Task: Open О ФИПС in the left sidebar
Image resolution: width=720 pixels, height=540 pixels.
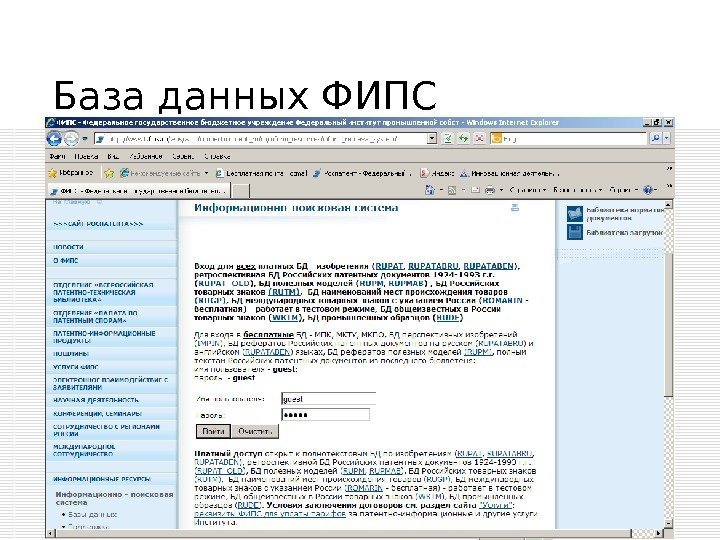Action: (x=66, y=260)
